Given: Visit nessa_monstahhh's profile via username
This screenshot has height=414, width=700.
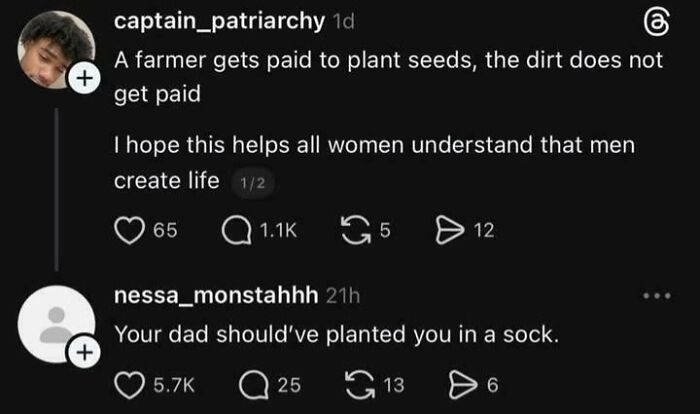Looking at the screenshot, I should tap(214, 296).
